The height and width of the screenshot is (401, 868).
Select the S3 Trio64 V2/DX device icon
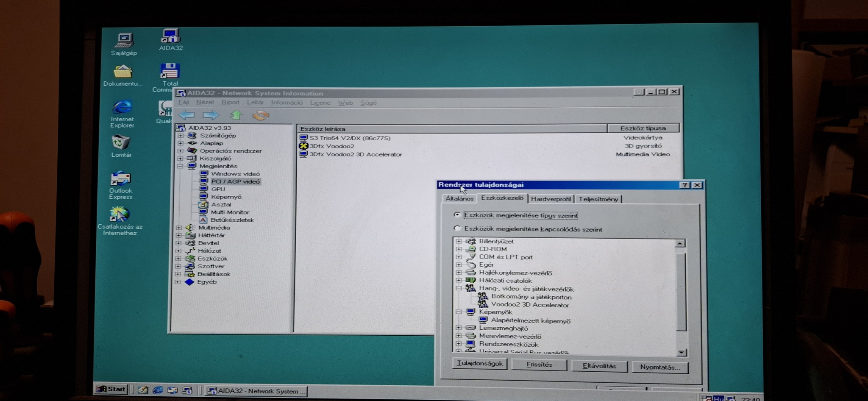pyautogui.click(x=303, y=138)
